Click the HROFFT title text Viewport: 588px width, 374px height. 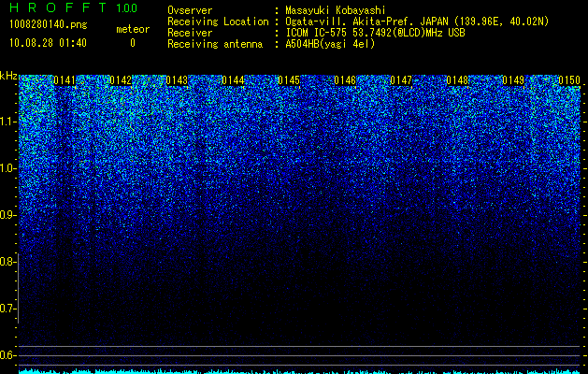(x=58, y=7)
